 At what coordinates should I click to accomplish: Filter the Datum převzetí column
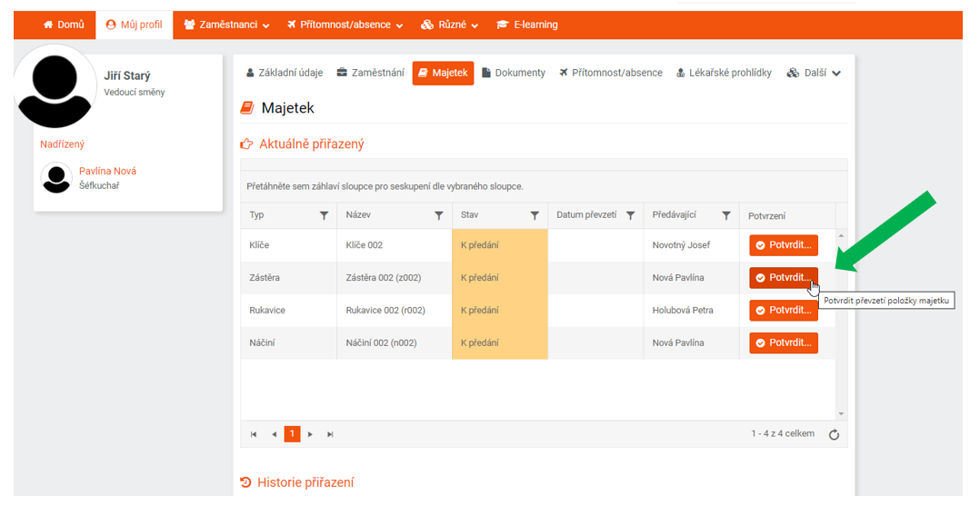pyautogui.click(x=631, y=215)
